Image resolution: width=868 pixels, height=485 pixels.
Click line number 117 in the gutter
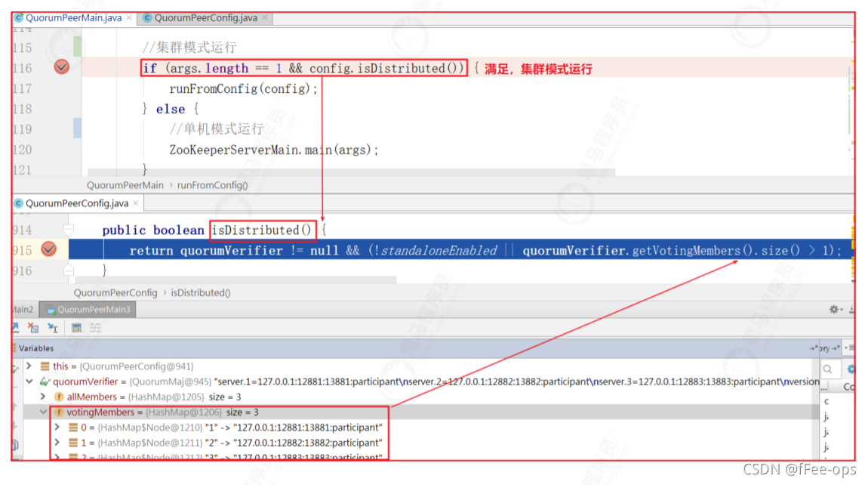point(22,88)
